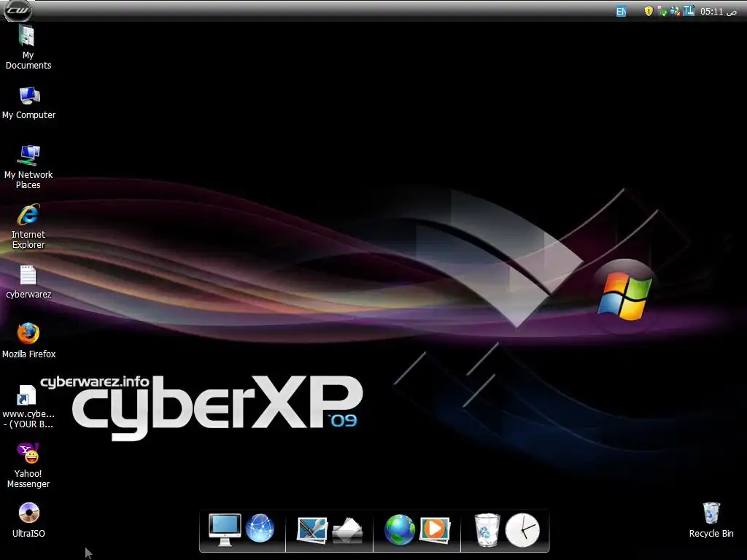Select the Recycle Bin desktop icon
Viewport: 747px width, 560px height.
pyautogui.click(x=711, y=521)
